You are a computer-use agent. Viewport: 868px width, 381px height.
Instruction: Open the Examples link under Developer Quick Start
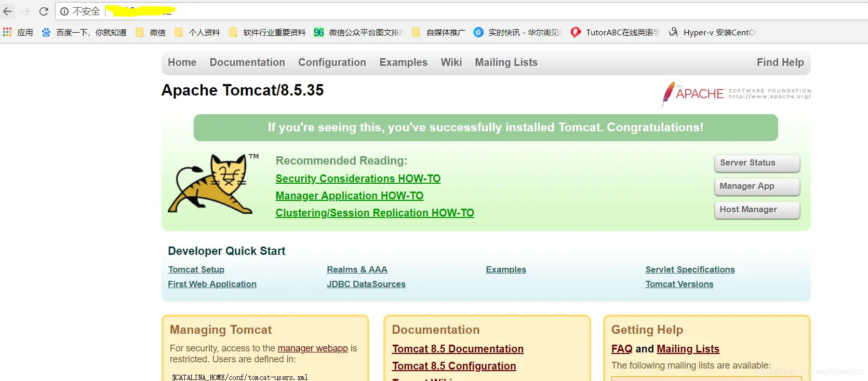click(505, 269)
